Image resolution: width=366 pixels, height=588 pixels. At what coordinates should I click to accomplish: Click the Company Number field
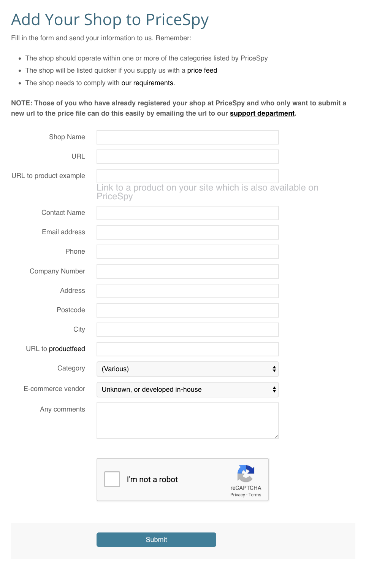(x=187, y=272)
